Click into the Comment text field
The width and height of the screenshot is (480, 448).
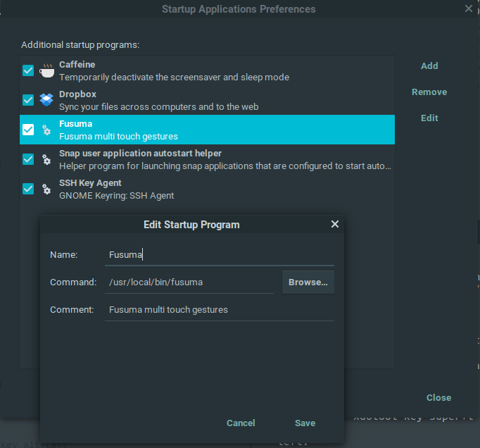pyautogui.click(x=219, y=310)
